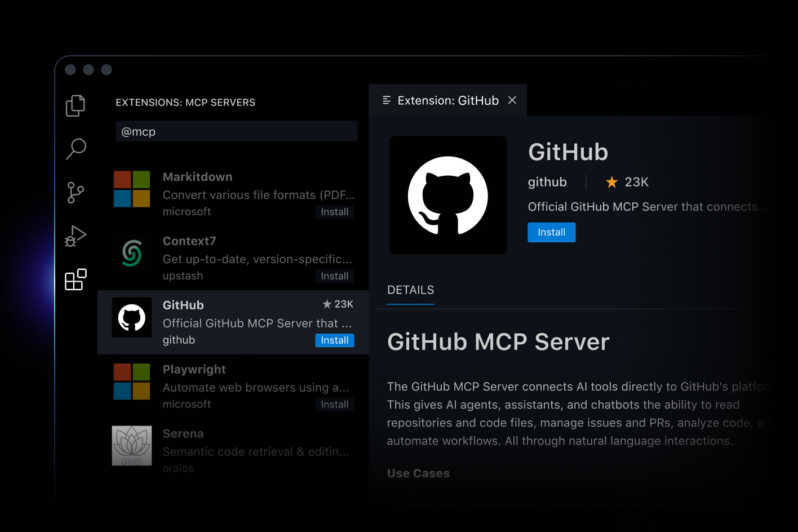Image resolution: width=798 pixels, height=532 pixels.
Task: Click 'Semantic code retrieval' description
Action: (256, 452)
